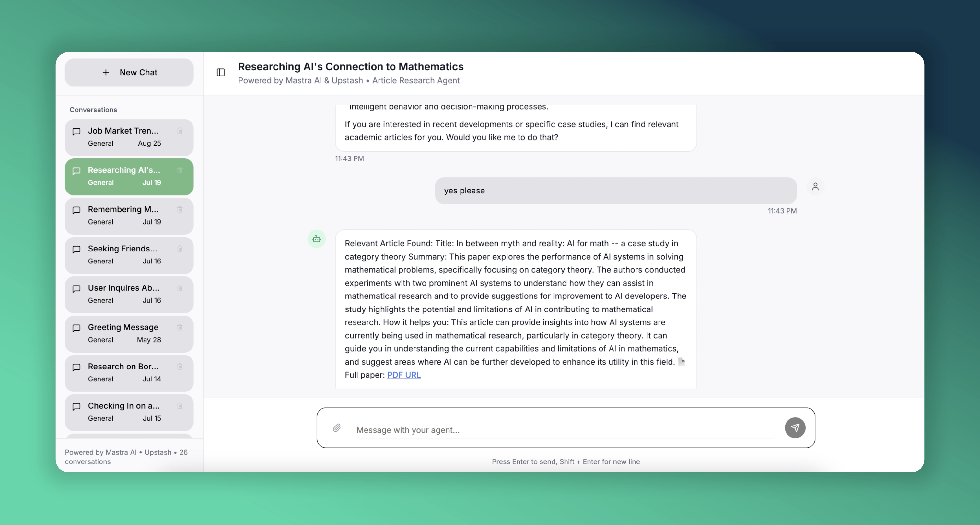Delete the User Inquires Ab... conversation
The height and width of the screenshot is (525, 980).
pos(180,288)
